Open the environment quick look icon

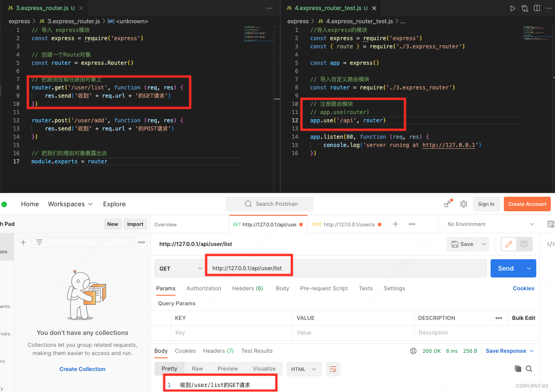(x=550, y=224)
